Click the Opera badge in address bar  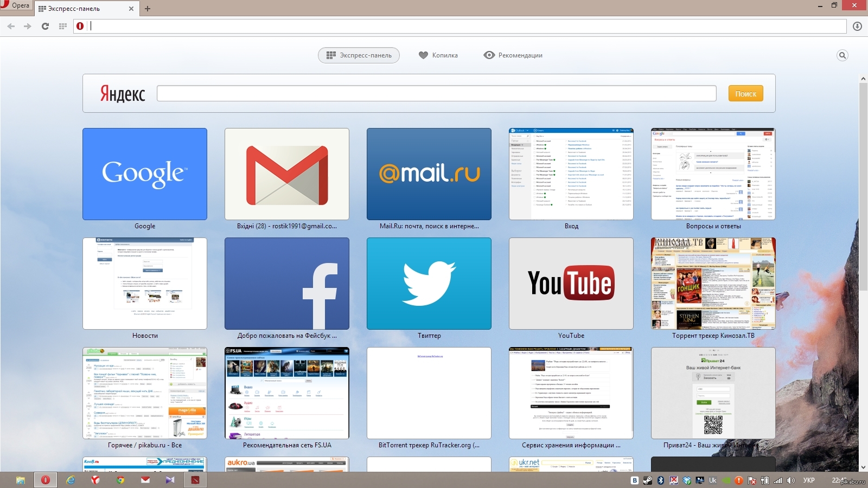click(x=80, y=26)
